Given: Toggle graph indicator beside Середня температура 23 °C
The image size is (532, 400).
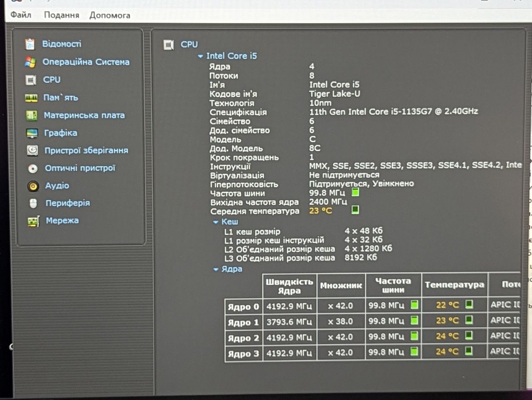Looking at the screenshot, I should tap(355, 209).
